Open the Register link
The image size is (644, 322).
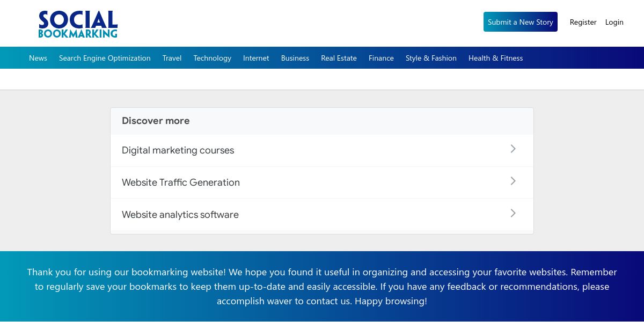583,22
